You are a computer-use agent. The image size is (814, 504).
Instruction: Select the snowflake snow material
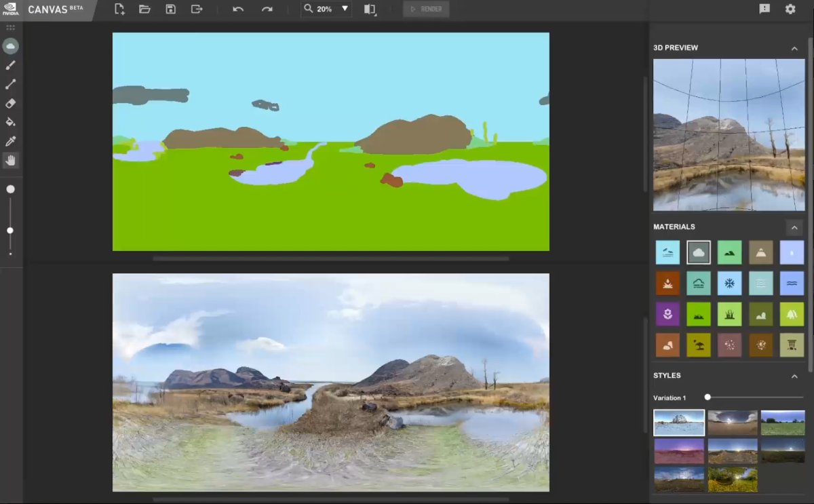[x=729, y=283]
